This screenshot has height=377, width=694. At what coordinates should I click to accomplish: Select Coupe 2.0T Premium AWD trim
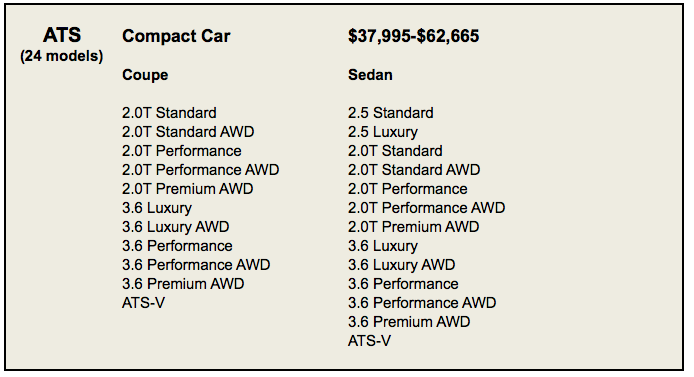tap(188, 189)
